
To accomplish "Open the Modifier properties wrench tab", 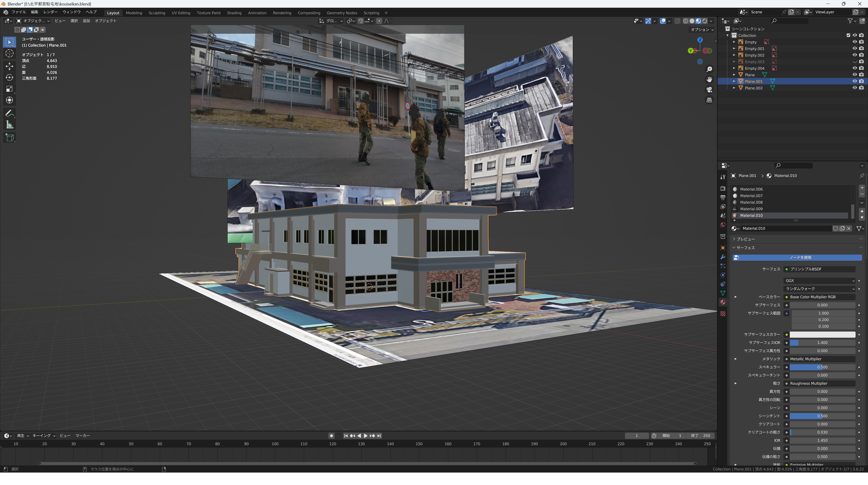I will tap(723, 257).
